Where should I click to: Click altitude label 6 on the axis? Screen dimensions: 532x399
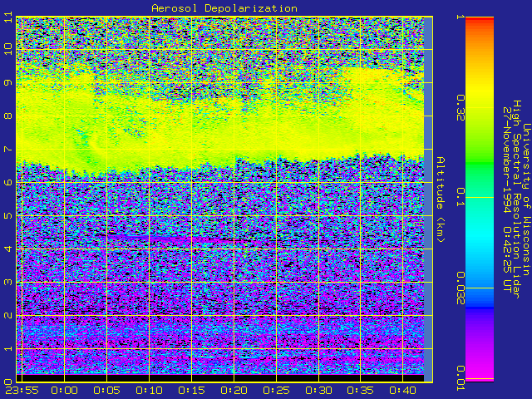pos(8,183)
